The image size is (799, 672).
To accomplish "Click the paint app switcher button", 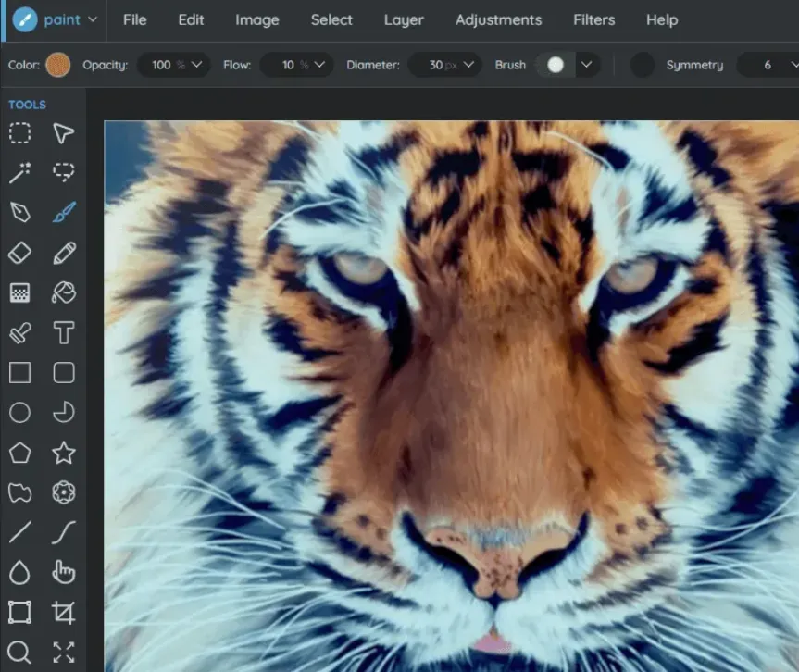I will coord(56,19).
